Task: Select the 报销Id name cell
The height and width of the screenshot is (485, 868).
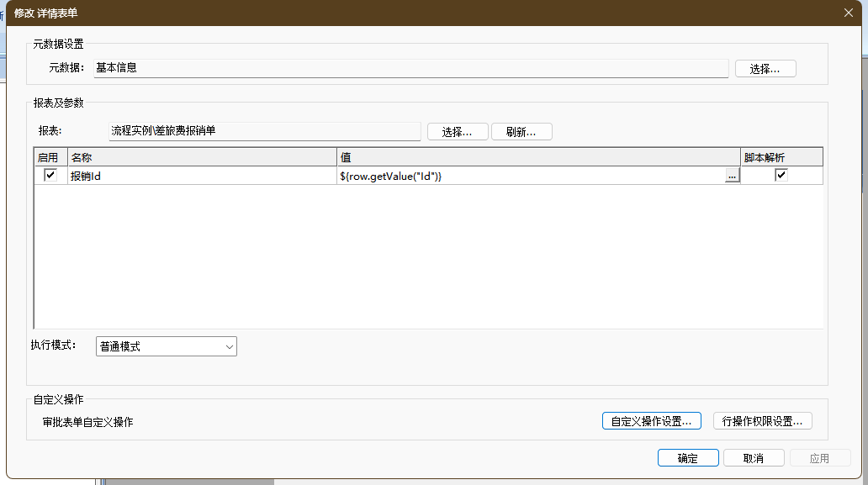Action: point(202,176)
